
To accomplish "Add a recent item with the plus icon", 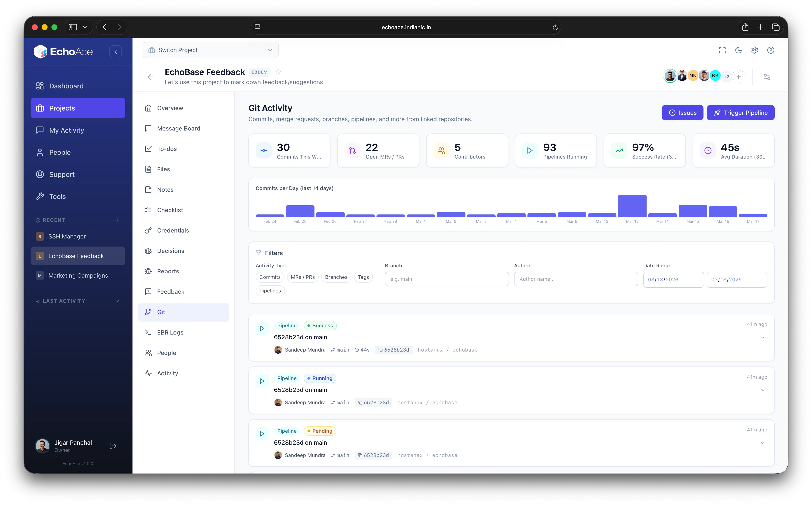I will tap(117, 220).
